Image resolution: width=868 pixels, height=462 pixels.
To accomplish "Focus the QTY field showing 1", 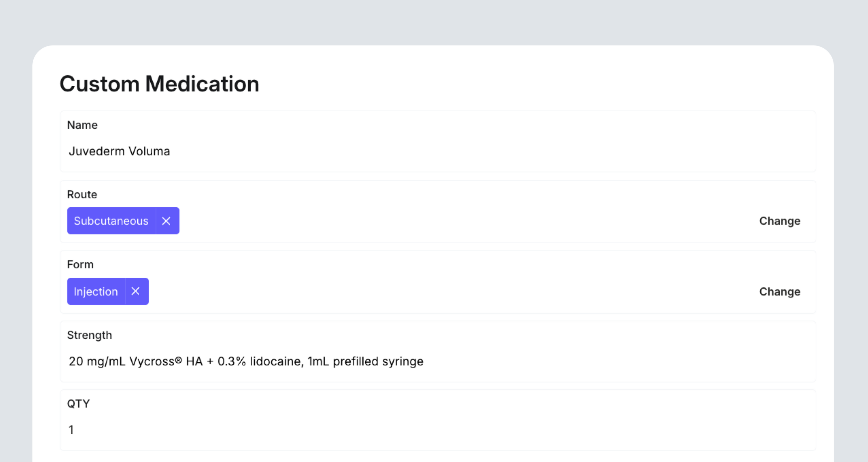I will (x=404, y=430).
